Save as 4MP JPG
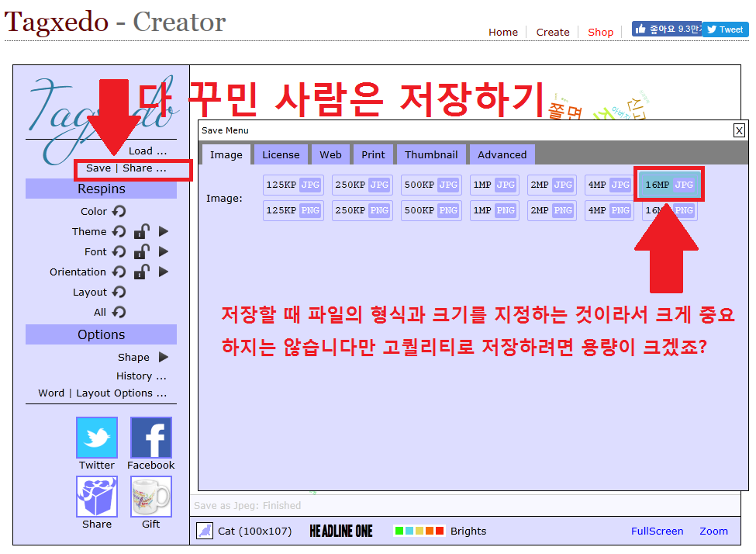 click(609, 185)
